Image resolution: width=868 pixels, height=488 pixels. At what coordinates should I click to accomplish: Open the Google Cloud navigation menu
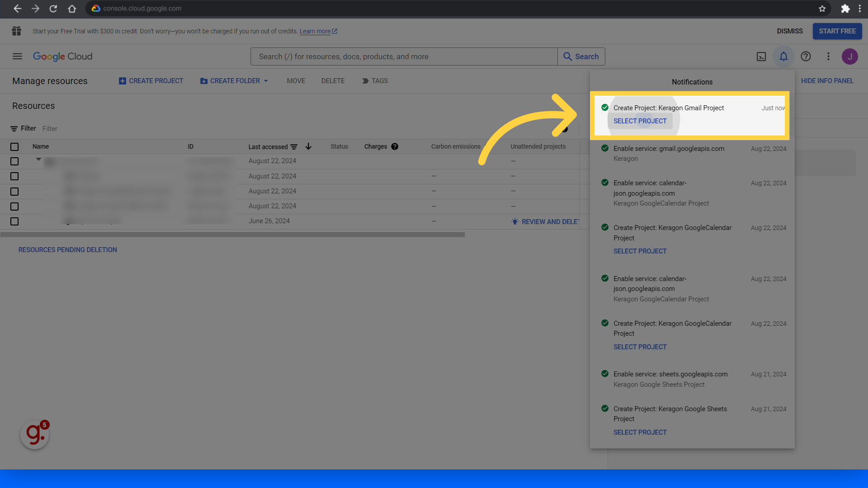[17, 56]
